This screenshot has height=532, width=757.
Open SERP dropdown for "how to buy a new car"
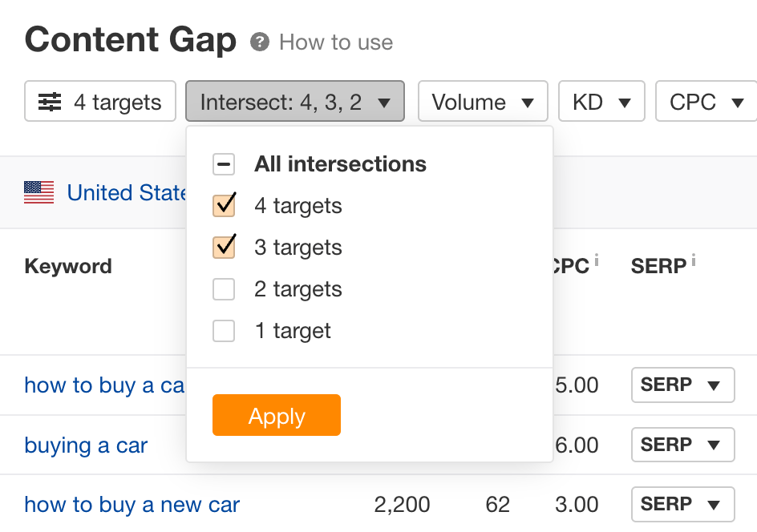682,505
